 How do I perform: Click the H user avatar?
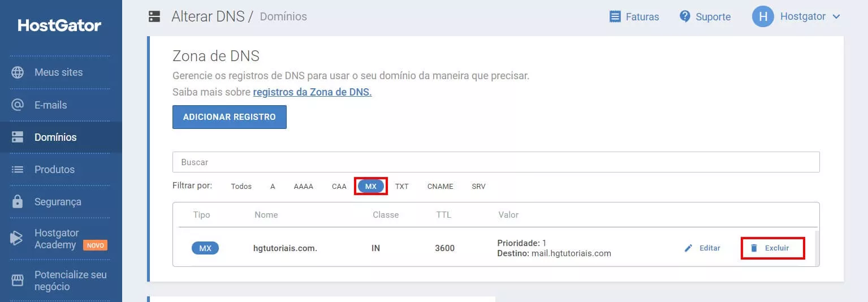(763, 16)
